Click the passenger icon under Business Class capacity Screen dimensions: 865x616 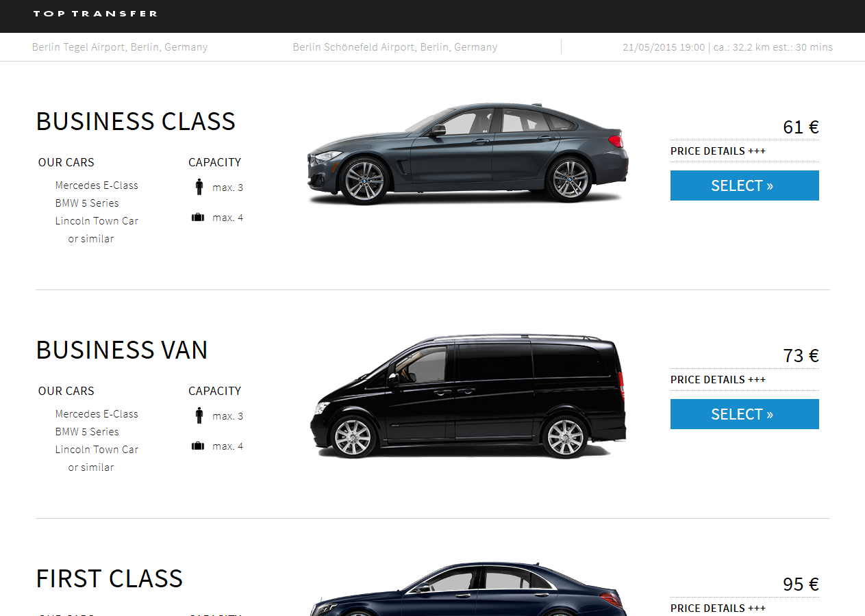click(x=199, y=187)
